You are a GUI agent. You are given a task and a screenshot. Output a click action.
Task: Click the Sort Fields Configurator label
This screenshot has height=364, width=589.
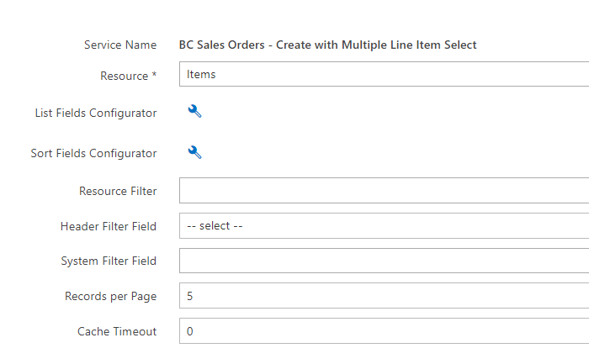click(x=93, y=154)
